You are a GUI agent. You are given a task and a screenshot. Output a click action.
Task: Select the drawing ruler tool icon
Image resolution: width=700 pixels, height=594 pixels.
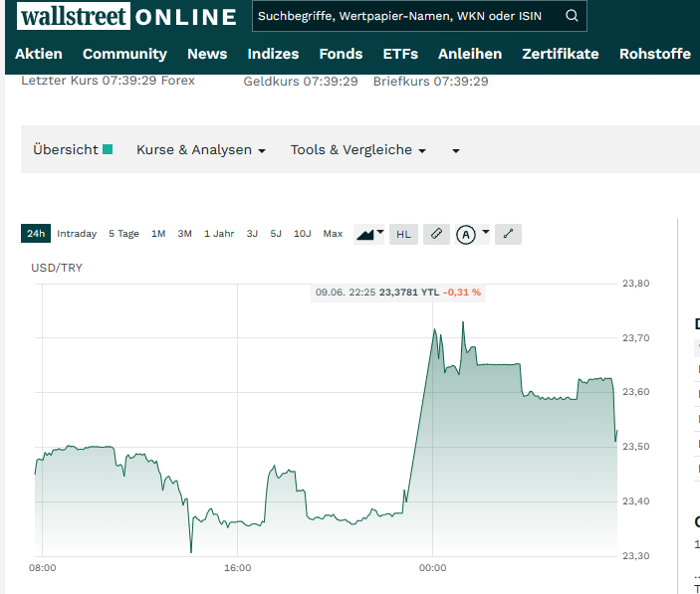[x=436, y=234]
